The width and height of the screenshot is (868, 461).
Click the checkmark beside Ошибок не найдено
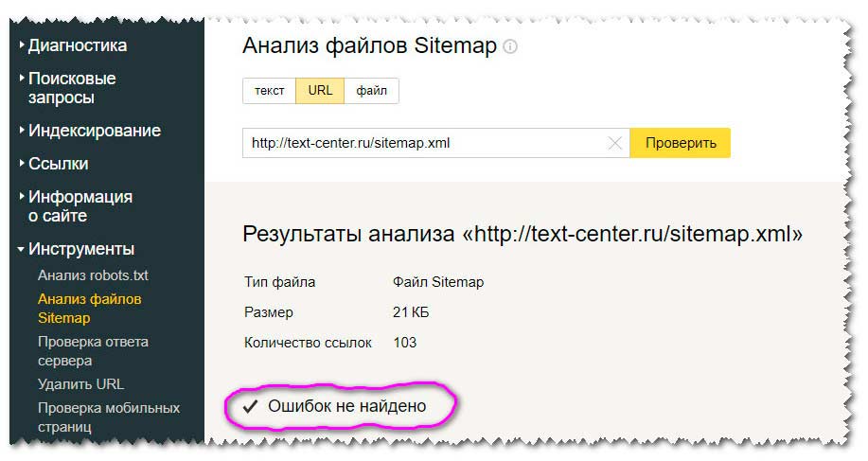coord(251,406)
